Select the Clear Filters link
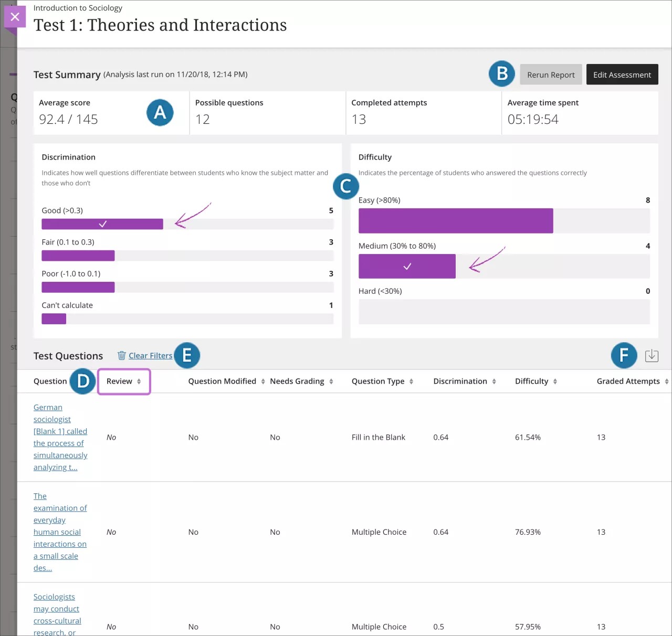Screen dimensions: 672x636 coord(151,355)
